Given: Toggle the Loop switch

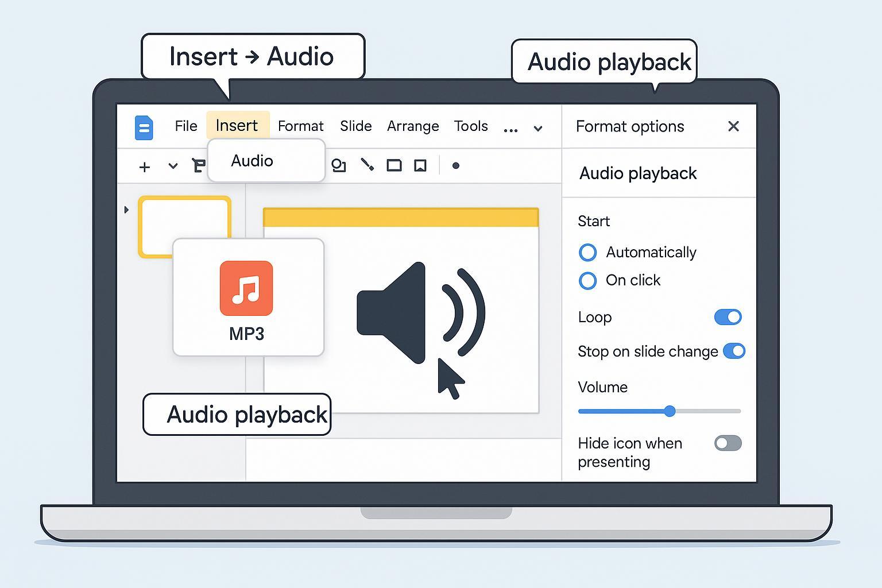Looking at the screenshot, I should coord(728,317).
